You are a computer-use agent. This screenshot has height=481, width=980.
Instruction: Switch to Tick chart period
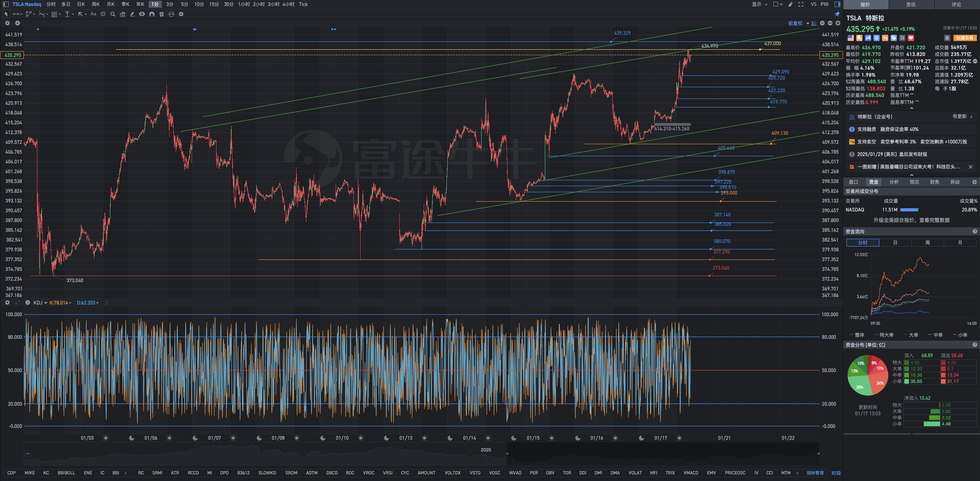coord(303,4)
